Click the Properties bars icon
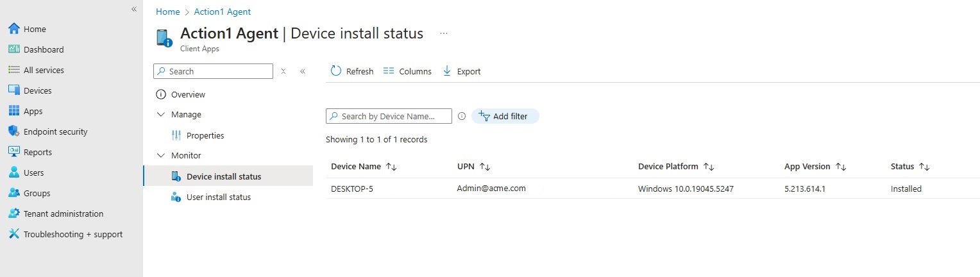 (x=176, y=135)
